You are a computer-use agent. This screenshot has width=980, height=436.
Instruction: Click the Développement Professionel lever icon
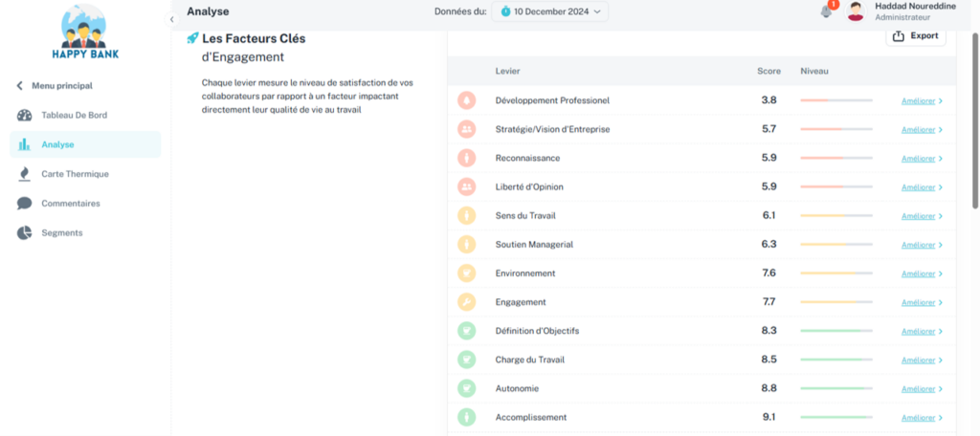tap(466, 100)
